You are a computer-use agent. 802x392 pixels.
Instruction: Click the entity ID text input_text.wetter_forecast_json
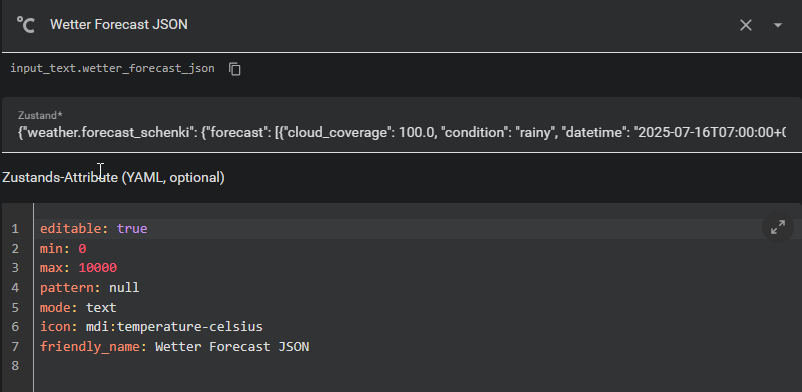[x=113, y=69]
